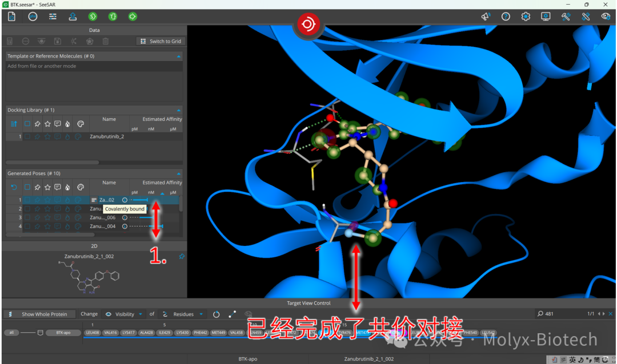Open the Visibility dropdown
The width and height of the screenshot is (617, 364).
point(124,314)
